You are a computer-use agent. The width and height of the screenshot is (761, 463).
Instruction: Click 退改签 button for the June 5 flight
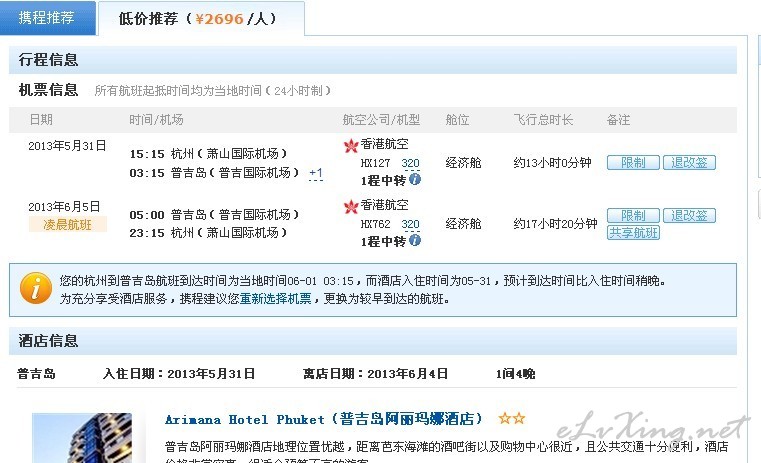[x=689, y=215]
